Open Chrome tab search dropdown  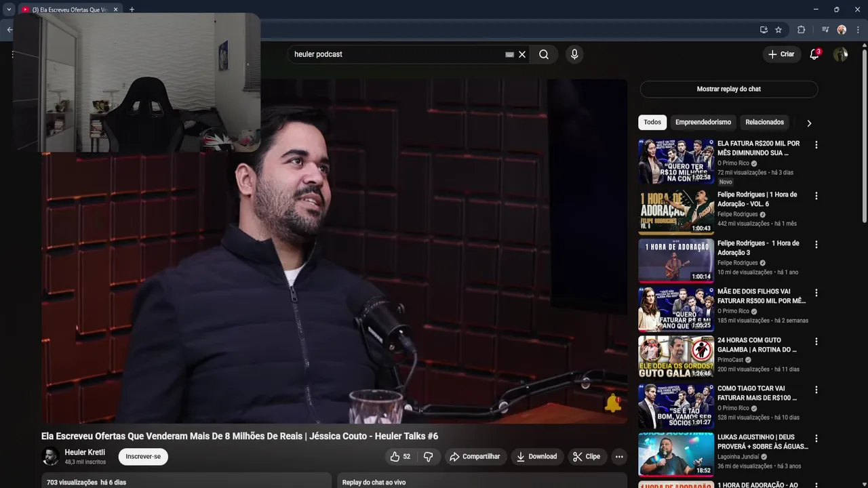pyautogui.click(x=9, y=9)
